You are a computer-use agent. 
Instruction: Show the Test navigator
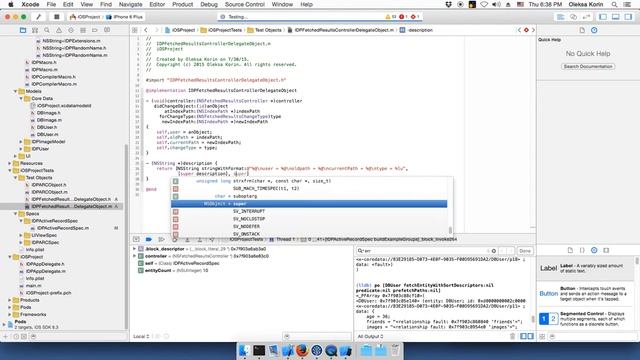click(x=71, y=30)
